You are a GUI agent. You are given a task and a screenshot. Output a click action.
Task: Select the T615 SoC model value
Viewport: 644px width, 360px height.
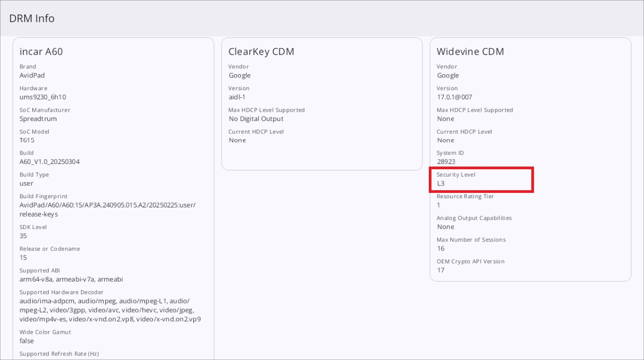click(x=27, y=140)
